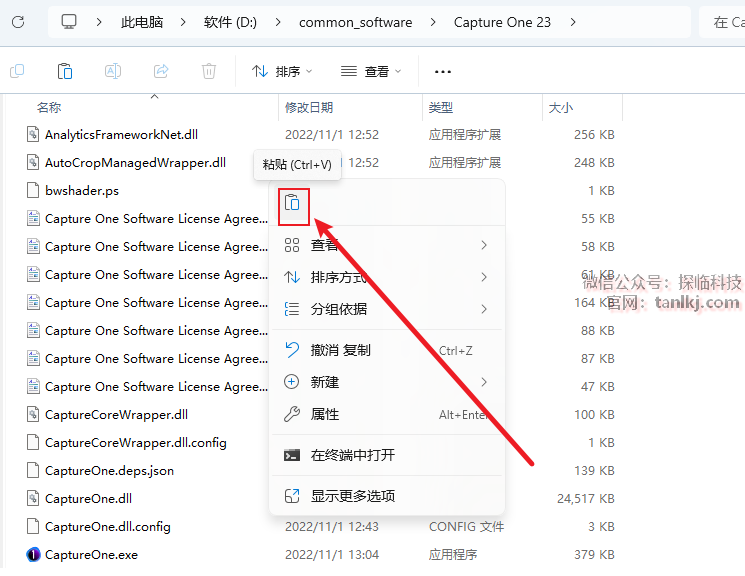Select AutoCropManagedWrapper.dll file name
Viewport: 745px width, 576px height.
pyautogui.click(x=135, y=163)
